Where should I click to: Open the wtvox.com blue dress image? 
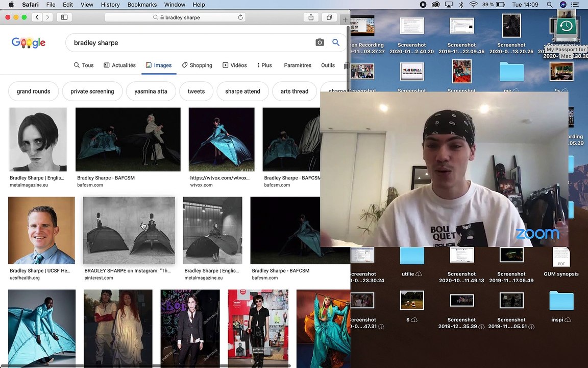click(x=221, y=140)
